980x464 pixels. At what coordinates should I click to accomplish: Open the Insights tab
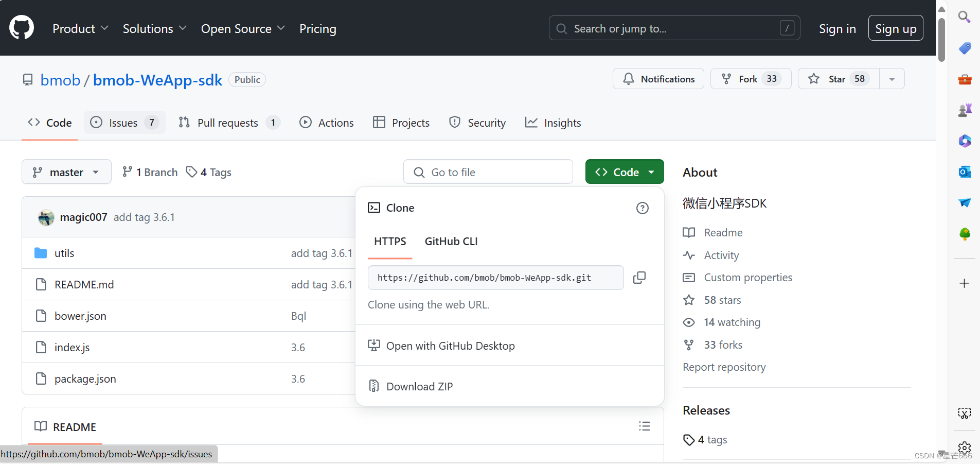coord(553,123)
